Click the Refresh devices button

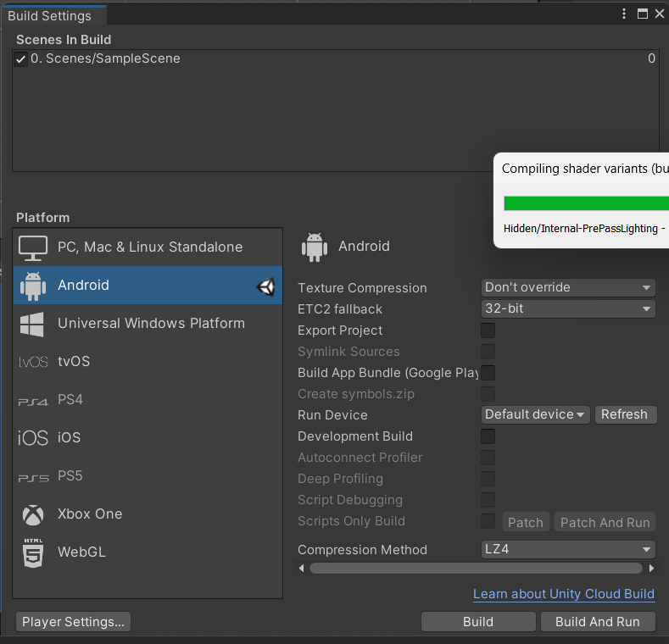626,415
